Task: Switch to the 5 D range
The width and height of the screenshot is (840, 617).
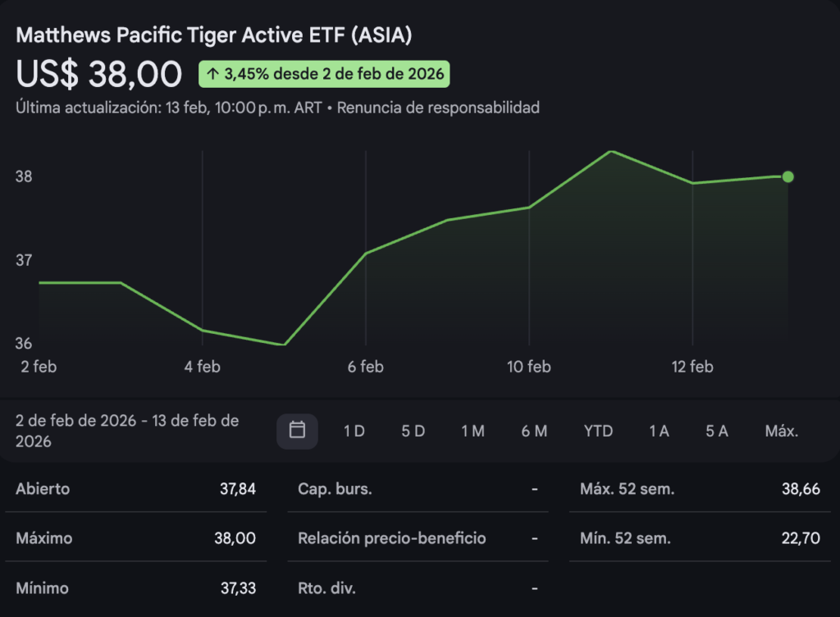Action: [x=413, y=431]
